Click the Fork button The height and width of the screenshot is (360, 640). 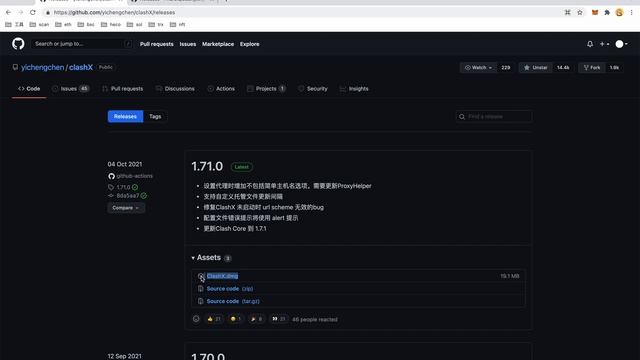[x=592, y=68]
